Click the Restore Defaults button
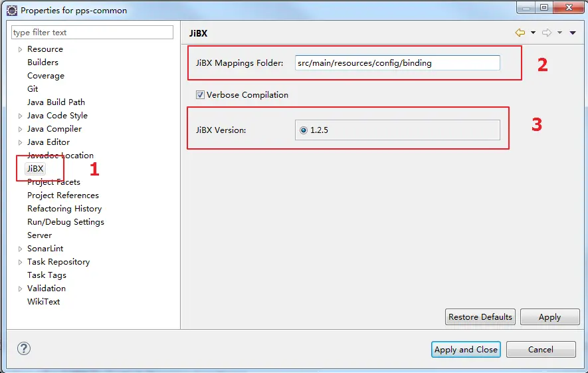588x373 pixels. tap(480, 317)
